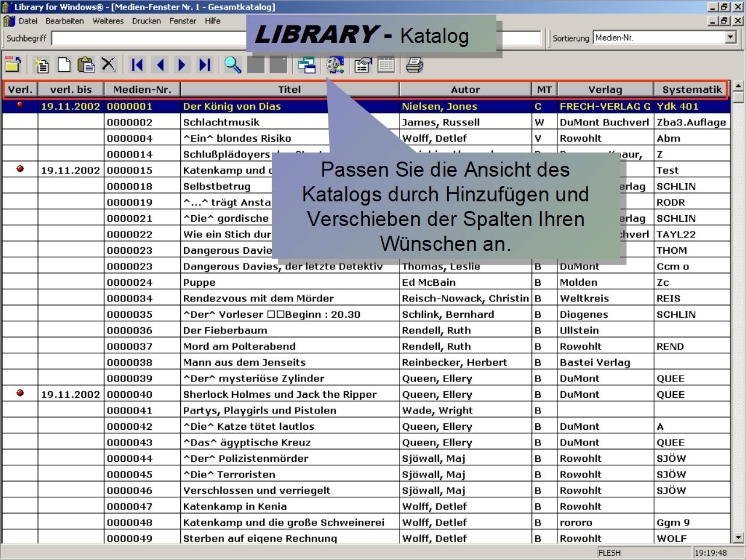Click publisher 'Bastei Verlag' cell
Viewport: 746px width, 560px height.
pos(605,362)
